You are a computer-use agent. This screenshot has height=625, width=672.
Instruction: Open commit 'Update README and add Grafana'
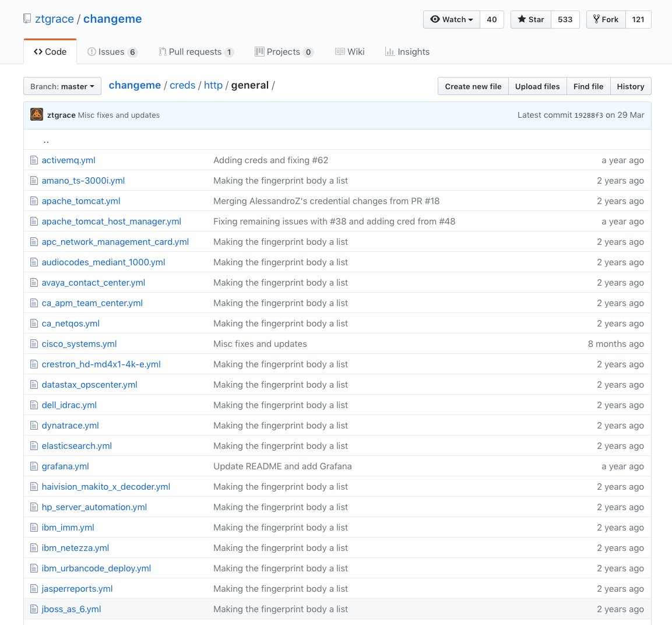pos(283,466)
